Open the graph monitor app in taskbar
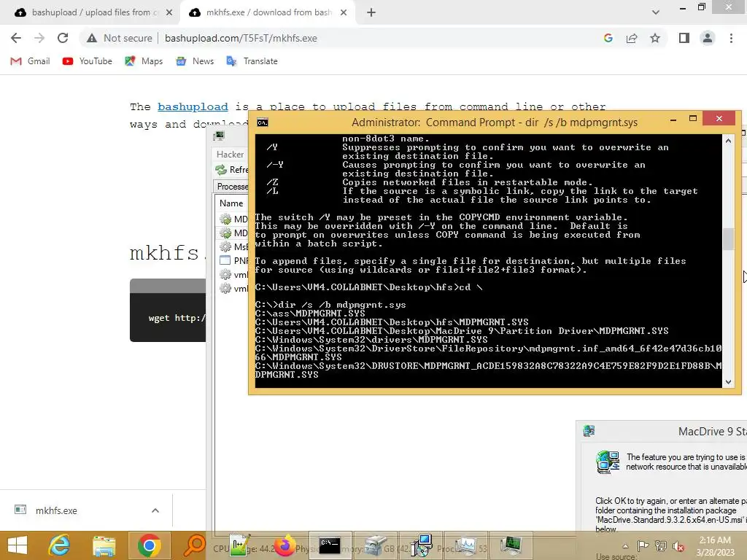747x560 pixels. [x=465, y=545]
